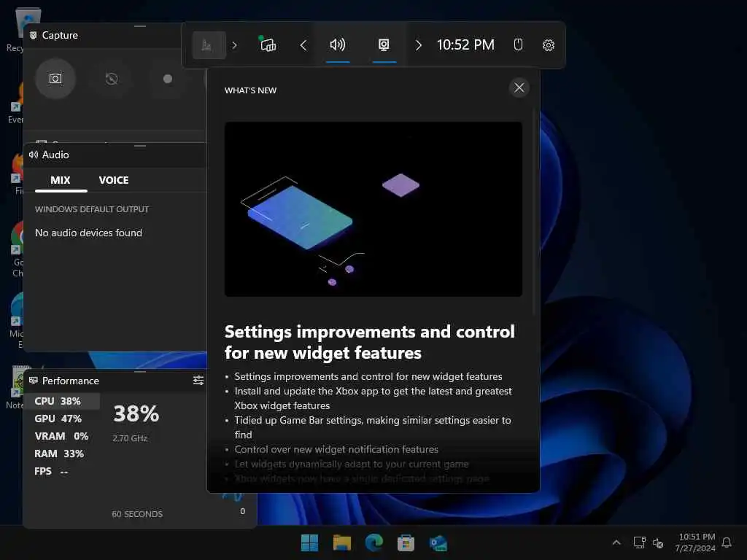Open File Explorer from taskbar
The width and height of the screenshot is (747, 560).
coord(341,542)
